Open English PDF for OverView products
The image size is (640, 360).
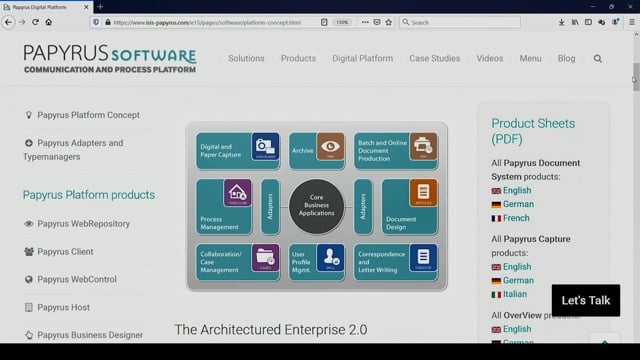[517, 329]
